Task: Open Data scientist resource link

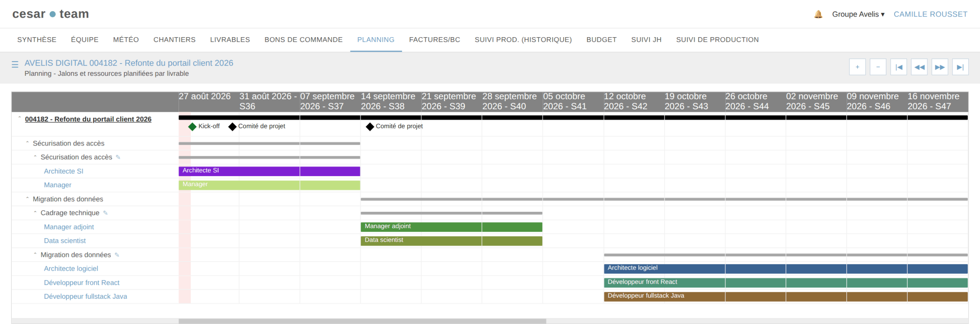Action: click(65, 241)
